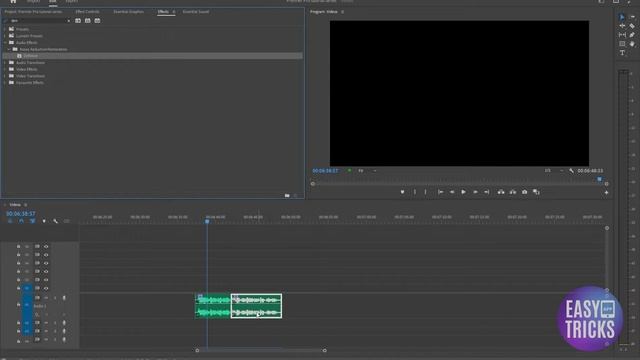The width and height of the screenshot is (640, 360).
Task: Open the Fit zoom level dropdown
Action: tap(367, 171)
